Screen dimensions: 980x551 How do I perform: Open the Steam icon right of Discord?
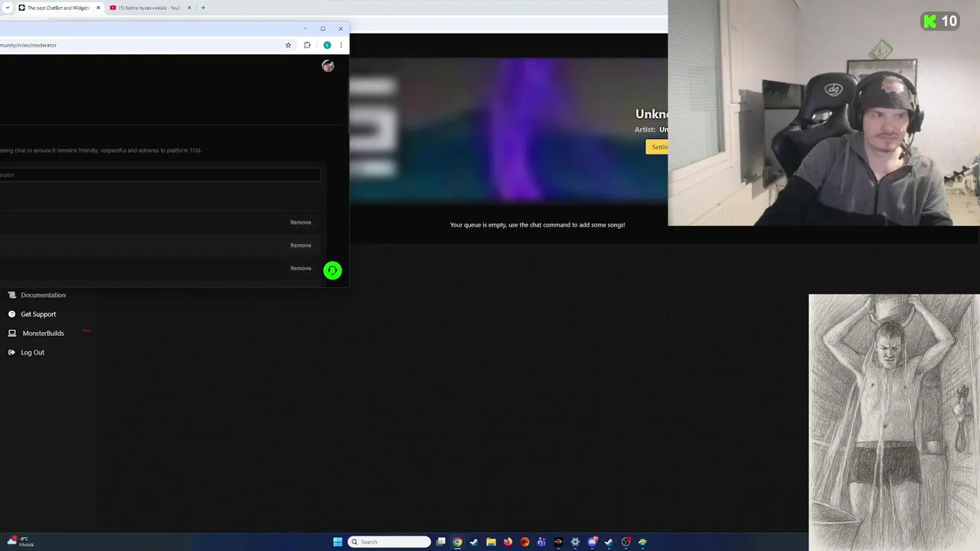(609, 542)
